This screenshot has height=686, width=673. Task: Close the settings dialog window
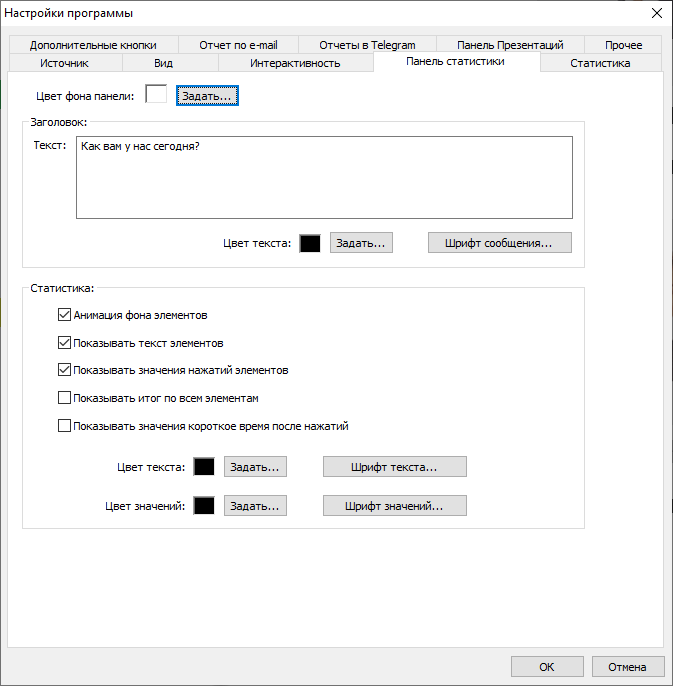pyautogui.click(x=656, y=13)
